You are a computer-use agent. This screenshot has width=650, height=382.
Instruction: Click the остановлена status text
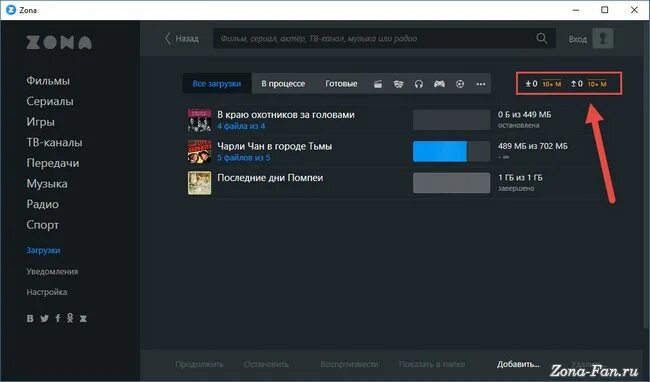point(518,125)
